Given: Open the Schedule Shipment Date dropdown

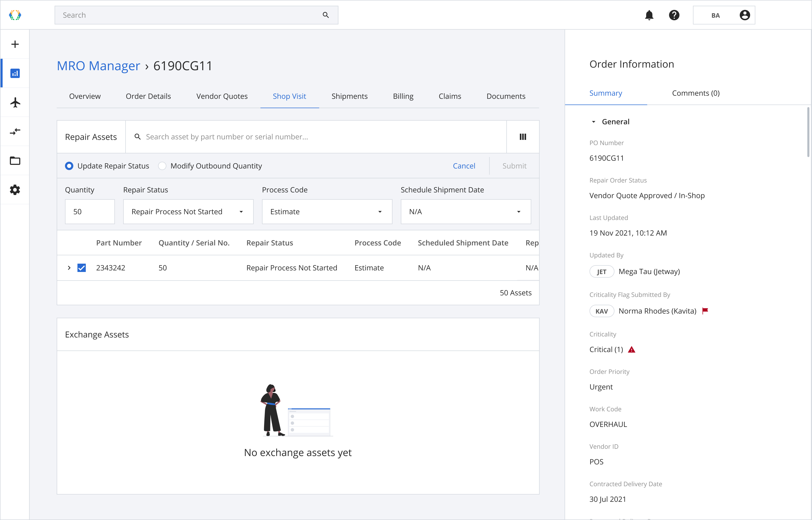Looking at the screenshot, I should (466, 212).
